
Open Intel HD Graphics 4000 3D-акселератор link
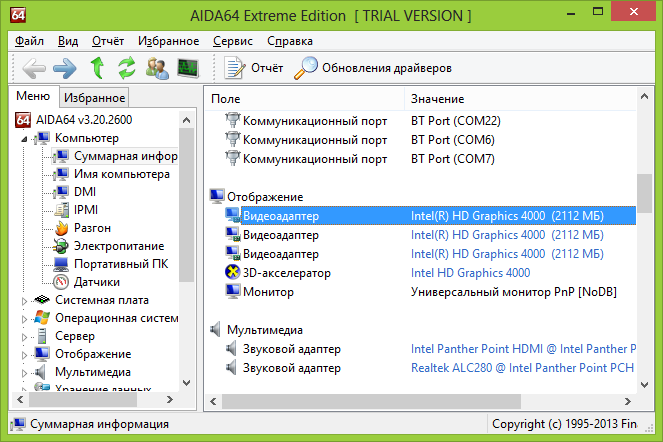coord(470,273)
